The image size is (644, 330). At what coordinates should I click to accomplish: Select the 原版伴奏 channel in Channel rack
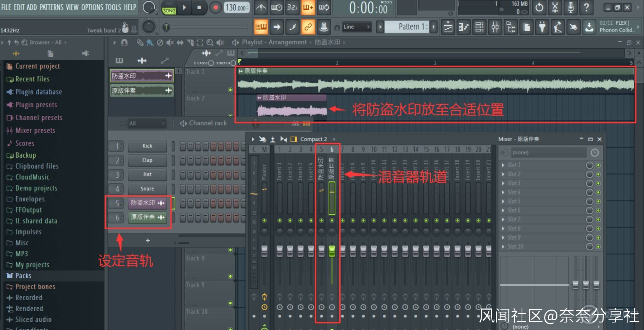147,217
